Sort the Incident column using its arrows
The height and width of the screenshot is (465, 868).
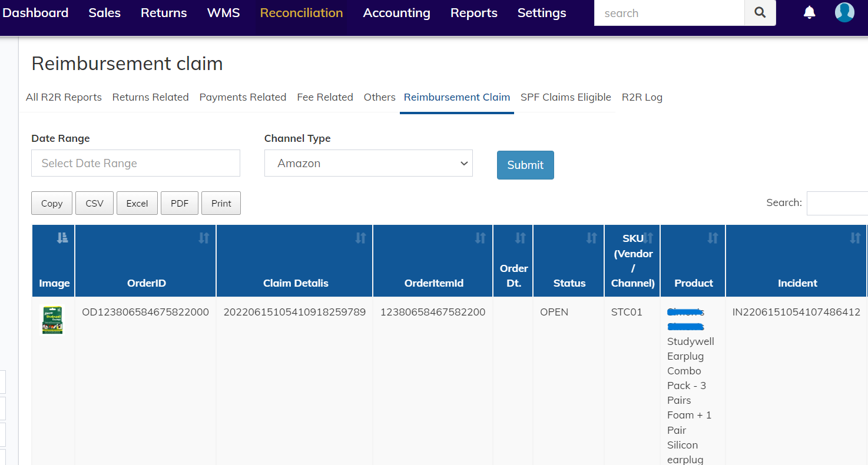(856, 238)
